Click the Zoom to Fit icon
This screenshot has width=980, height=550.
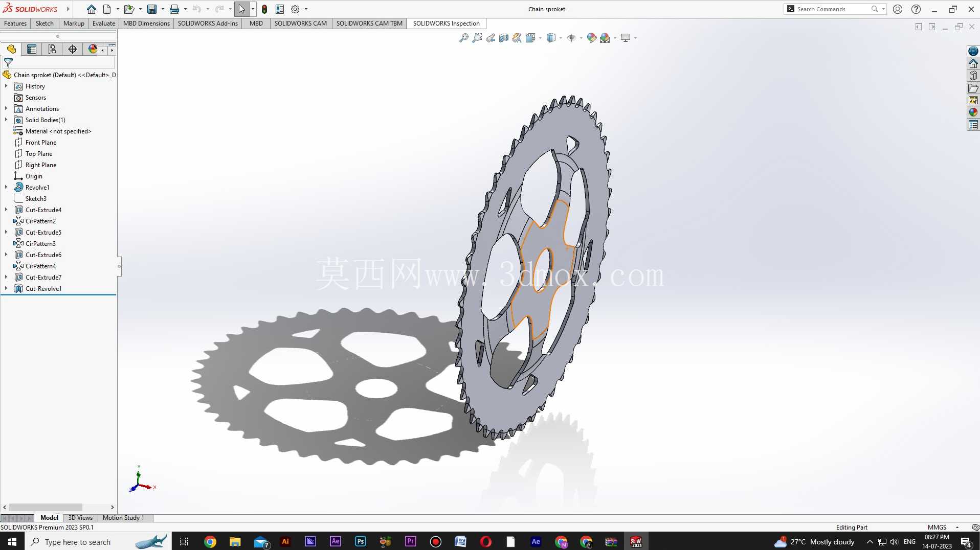click(464, 38)
